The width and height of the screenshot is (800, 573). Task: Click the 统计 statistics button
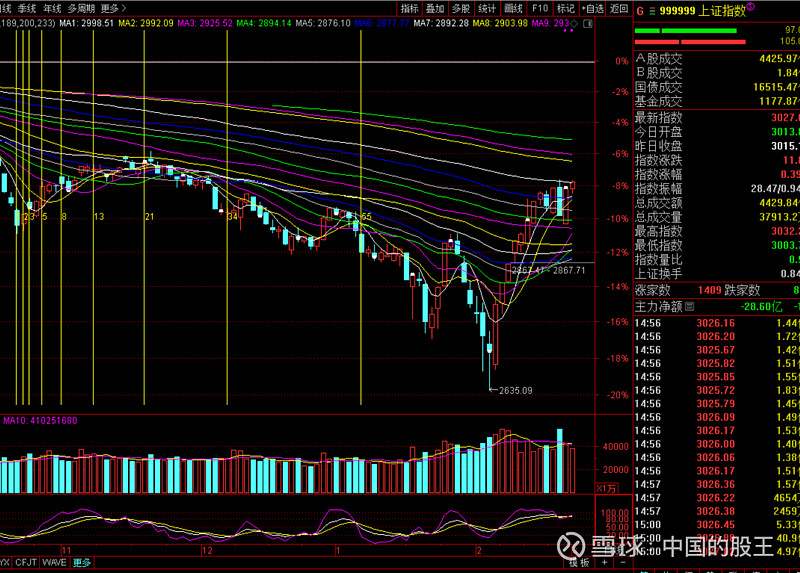tap(487, 8)
